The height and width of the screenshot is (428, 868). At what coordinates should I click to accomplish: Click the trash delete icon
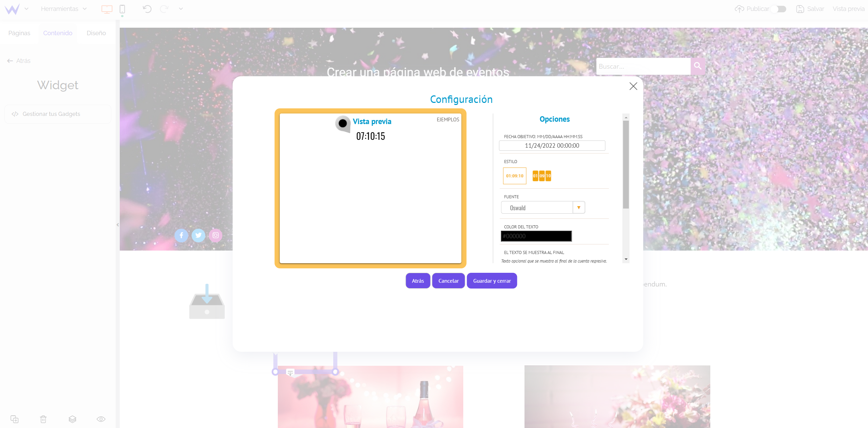(43, 419)
